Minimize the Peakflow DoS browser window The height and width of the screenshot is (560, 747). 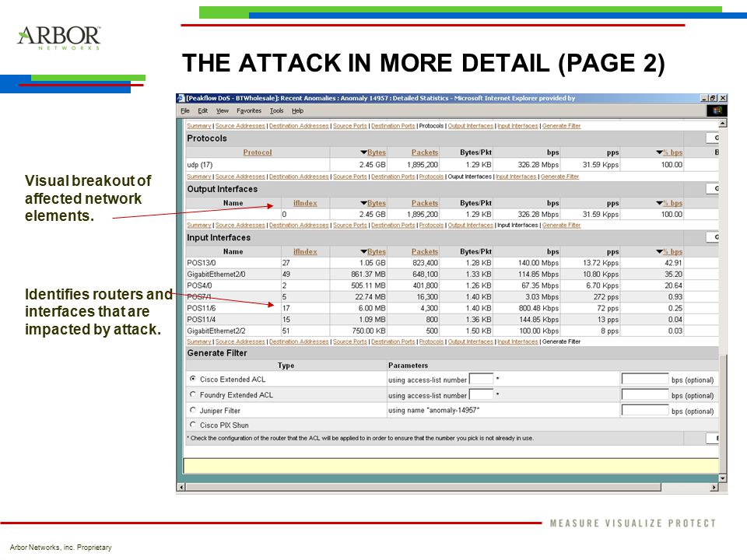[704, 98]
